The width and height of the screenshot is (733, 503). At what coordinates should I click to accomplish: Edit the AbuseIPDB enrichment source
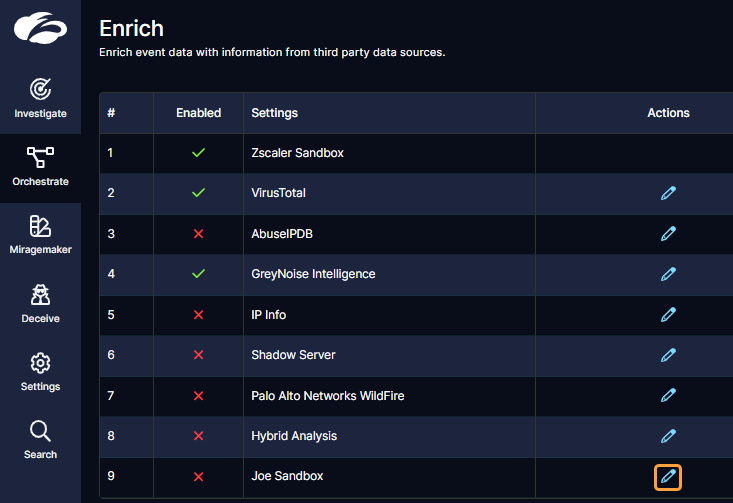coord(668,233)
